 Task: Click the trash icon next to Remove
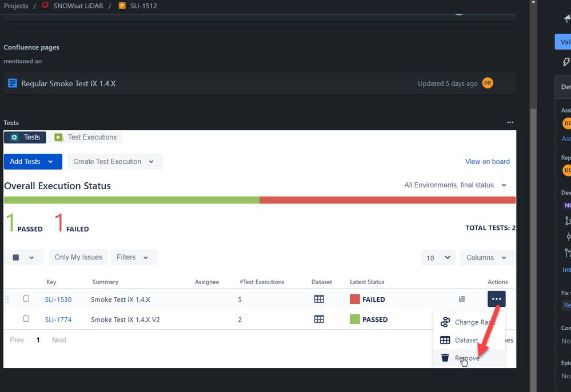coord(445,357)
